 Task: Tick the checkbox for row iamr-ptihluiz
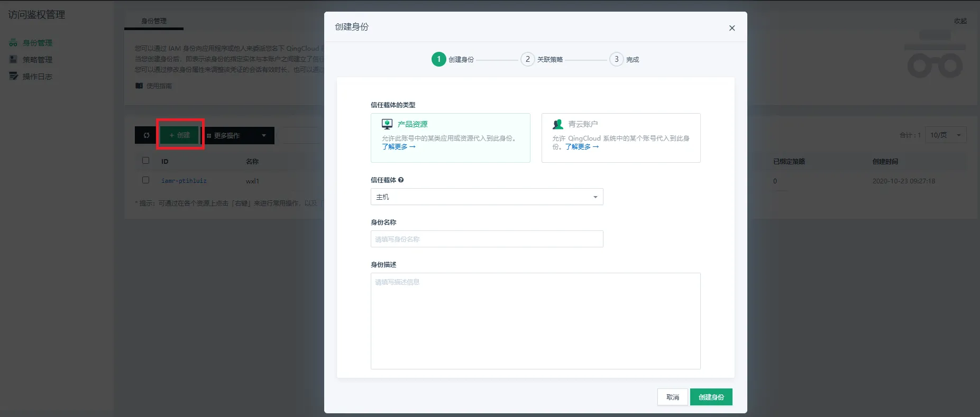[x=146, y=180]
